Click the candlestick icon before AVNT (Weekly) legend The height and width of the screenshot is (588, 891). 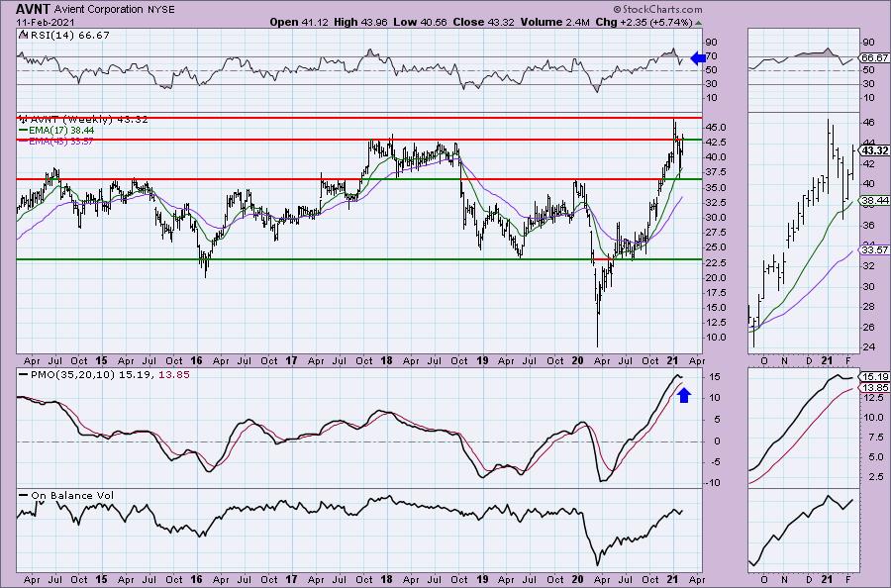[24, 120]
